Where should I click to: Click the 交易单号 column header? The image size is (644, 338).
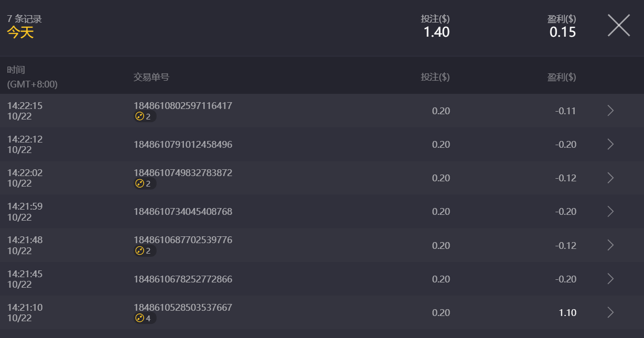point(151,77)
